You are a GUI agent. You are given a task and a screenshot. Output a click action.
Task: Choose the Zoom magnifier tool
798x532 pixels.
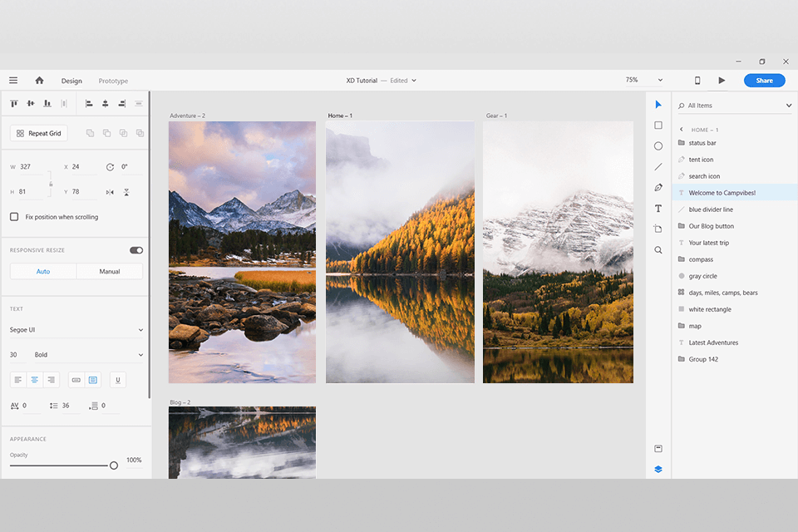[658, 250]
